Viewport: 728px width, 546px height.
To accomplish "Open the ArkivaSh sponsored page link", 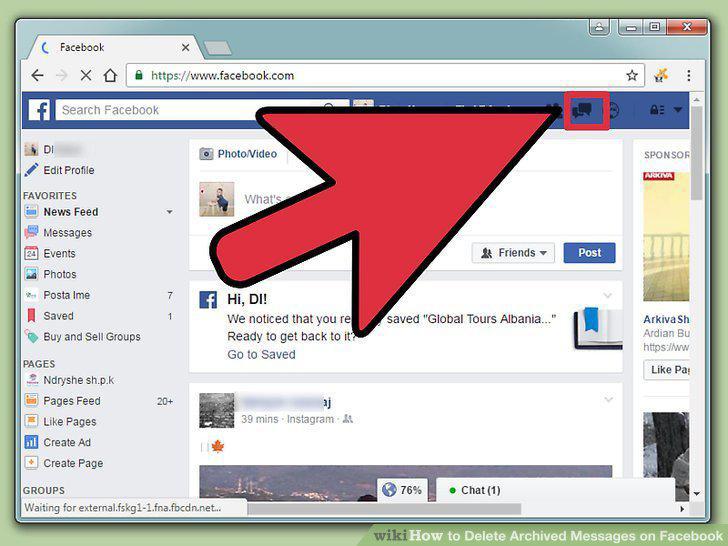I will tap(666, 319).
